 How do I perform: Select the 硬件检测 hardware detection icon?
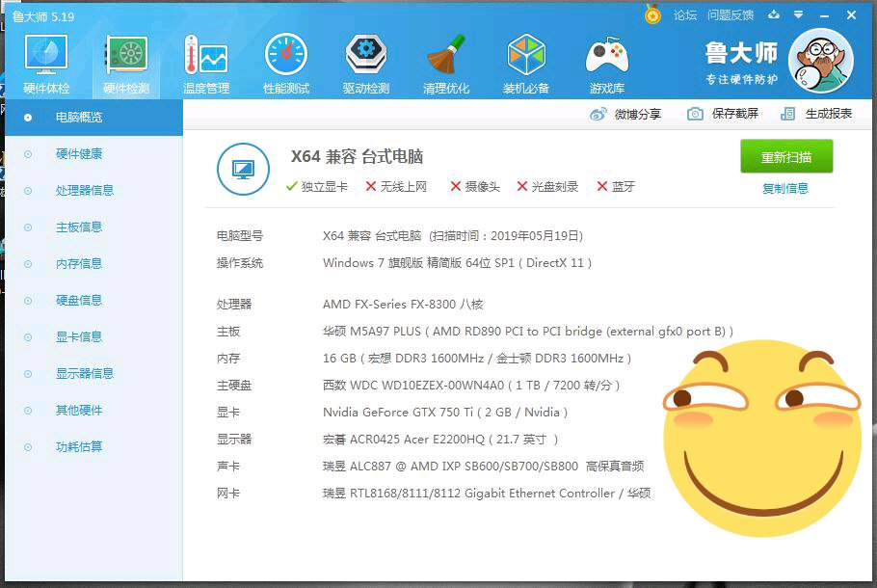click(x=126, y=65)
